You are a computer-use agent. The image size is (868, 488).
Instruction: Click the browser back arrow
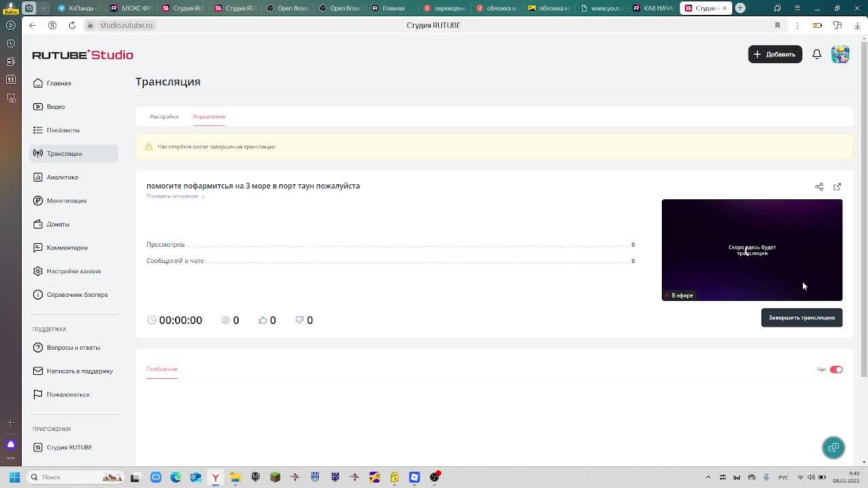coord(33,25)
